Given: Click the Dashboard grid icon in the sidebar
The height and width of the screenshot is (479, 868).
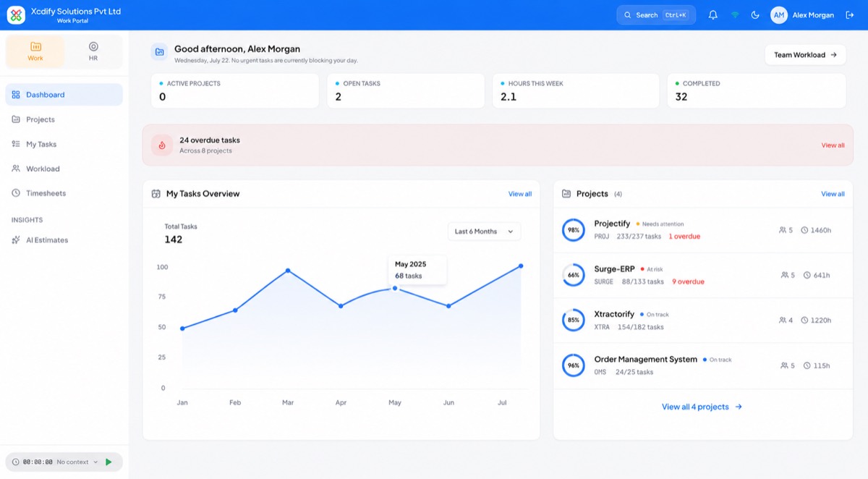Looking at the screenshot, I should (x=16, y=95).
